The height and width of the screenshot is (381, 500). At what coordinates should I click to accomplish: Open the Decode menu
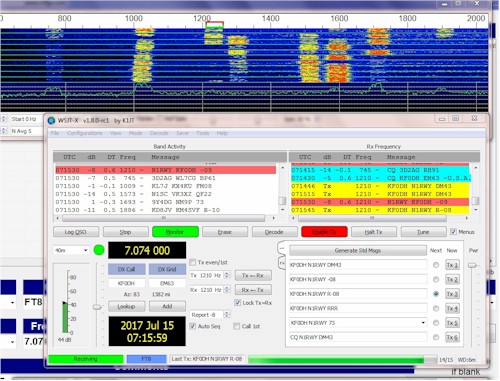(x=159, y=133)
